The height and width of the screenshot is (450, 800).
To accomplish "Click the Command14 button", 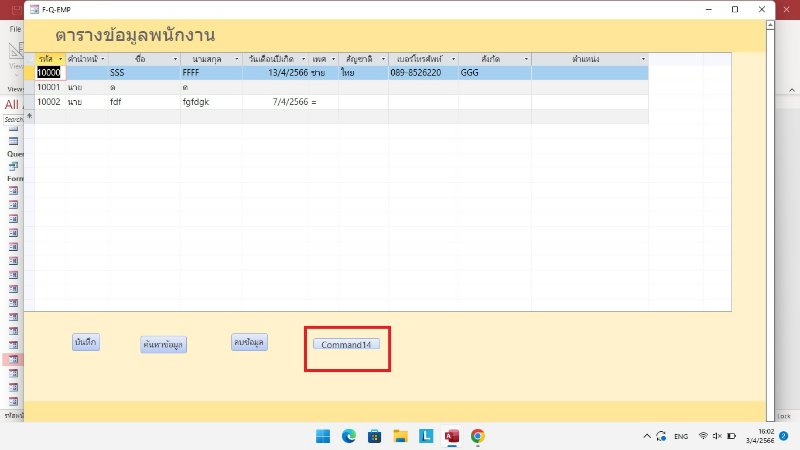I will 346,345.
